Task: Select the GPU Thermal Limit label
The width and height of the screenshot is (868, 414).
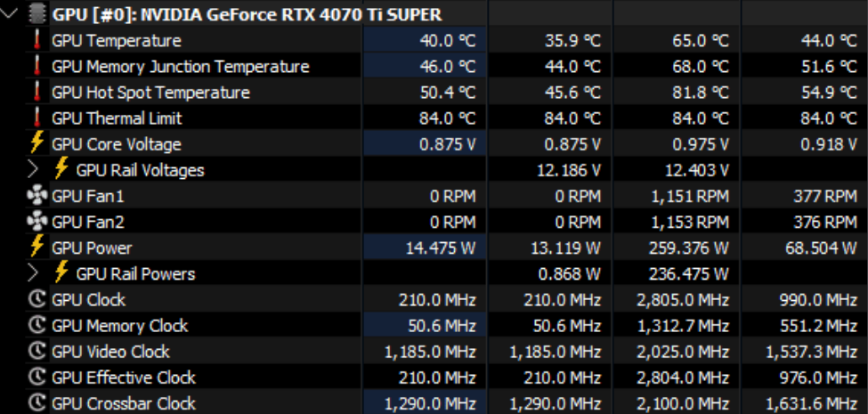Action: coord(117,118)
